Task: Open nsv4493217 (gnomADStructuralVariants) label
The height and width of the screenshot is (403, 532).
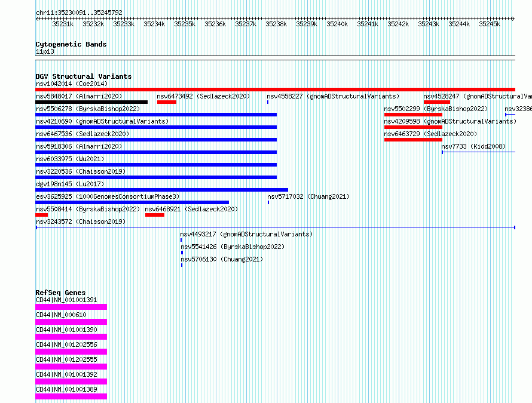Action: (x=246, y=234)
